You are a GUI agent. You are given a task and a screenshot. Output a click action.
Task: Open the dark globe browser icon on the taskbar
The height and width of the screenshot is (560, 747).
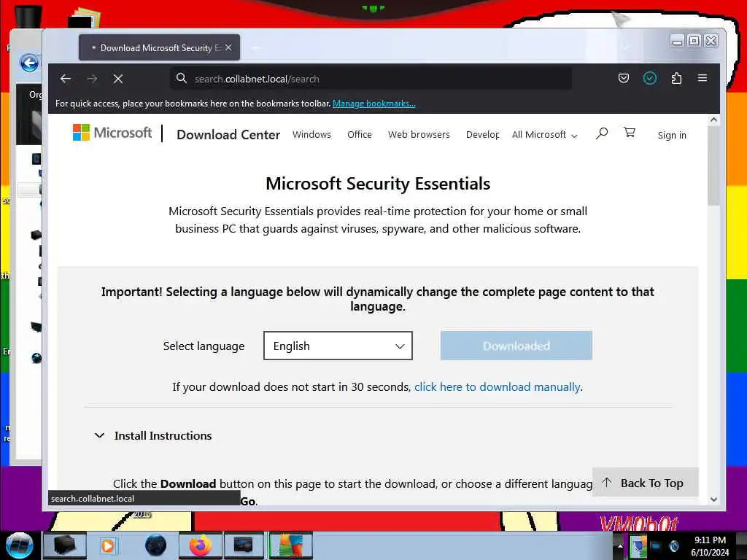pos(155,545)
